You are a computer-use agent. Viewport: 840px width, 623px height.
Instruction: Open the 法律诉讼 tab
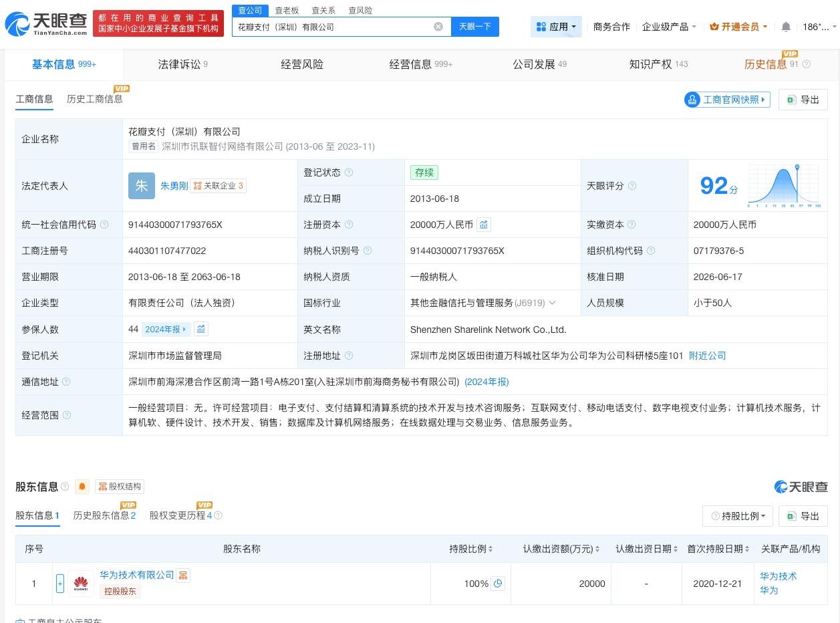click(182, 64)
